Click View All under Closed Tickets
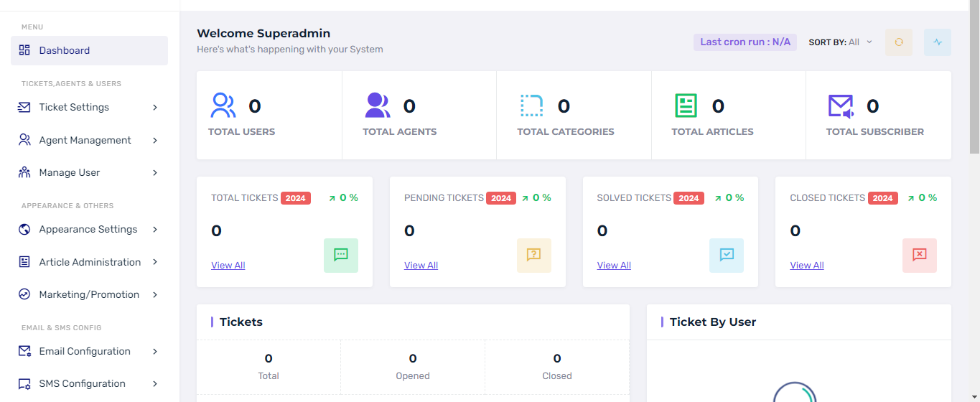The width and height of the screenshot is (980, 402). point(806,265)
